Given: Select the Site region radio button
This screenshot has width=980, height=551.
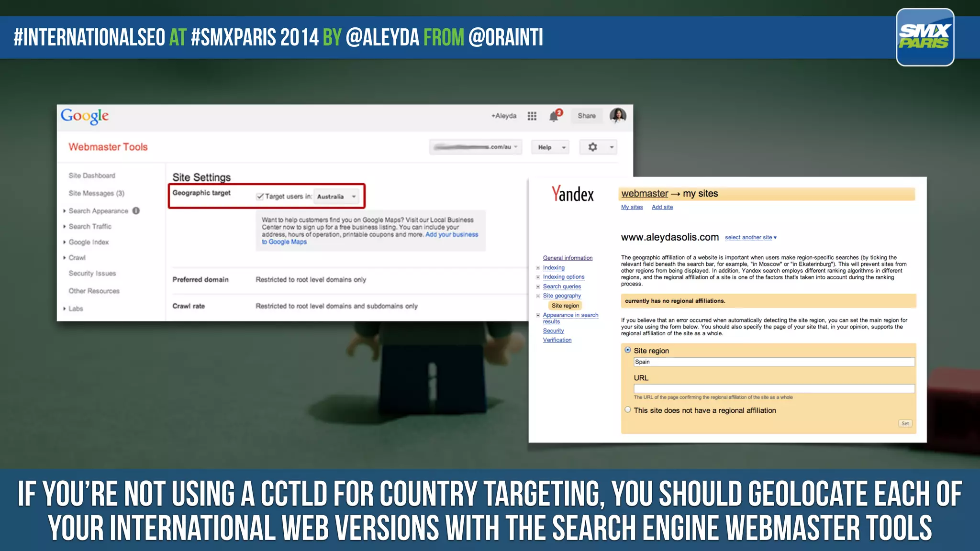Looking at the screenshot, I should (x=627, y=350).
